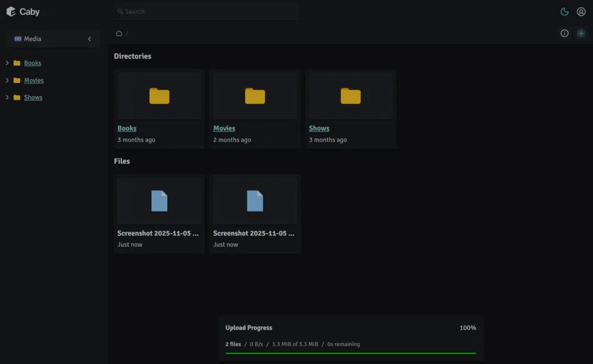The image size is (593, 364).
Task: Show info panel via info icon
Action: pyautogui.click(x=565, y=33)
